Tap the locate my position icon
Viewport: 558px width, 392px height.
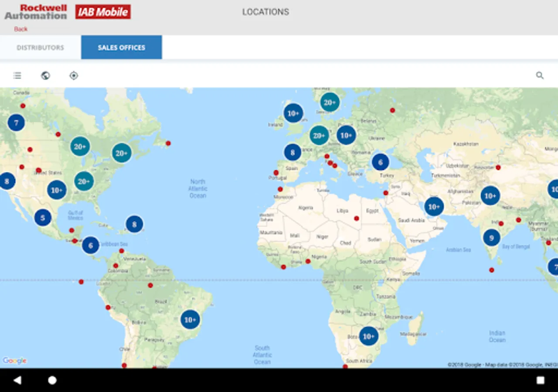click(74, 75)
